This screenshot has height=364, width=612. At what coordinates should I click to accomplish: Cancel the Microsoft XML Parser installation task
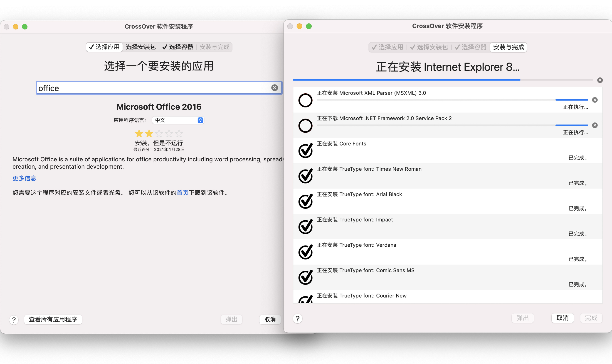(595, 99)
